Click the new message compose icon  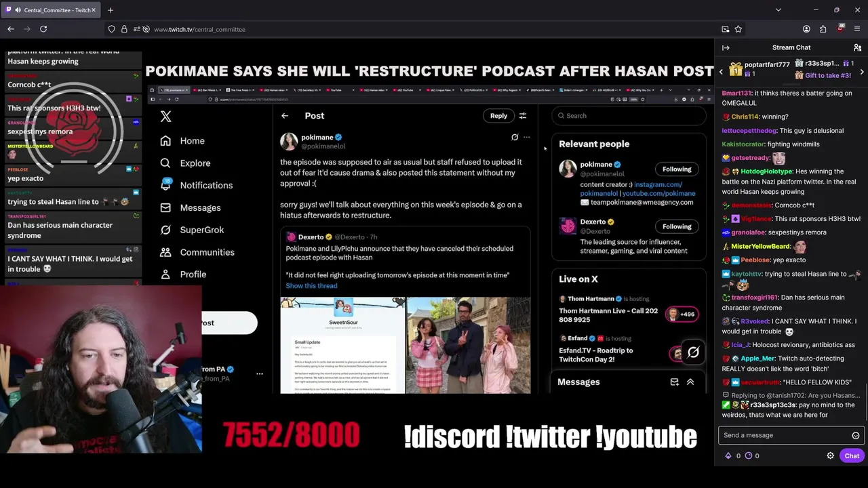pyautogui.click(x=674, y=382)
